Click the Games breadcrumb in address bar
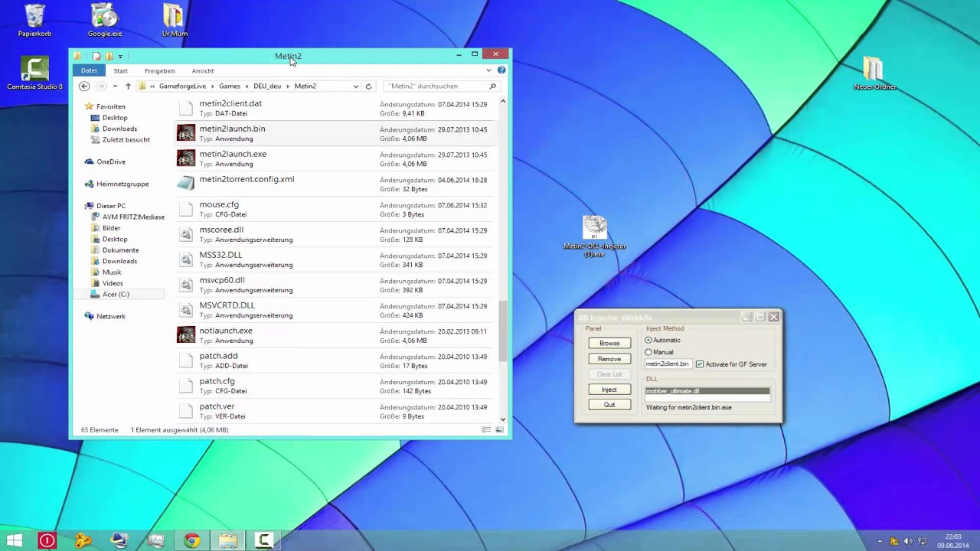 pyautogui.click(x=230, y=86)
